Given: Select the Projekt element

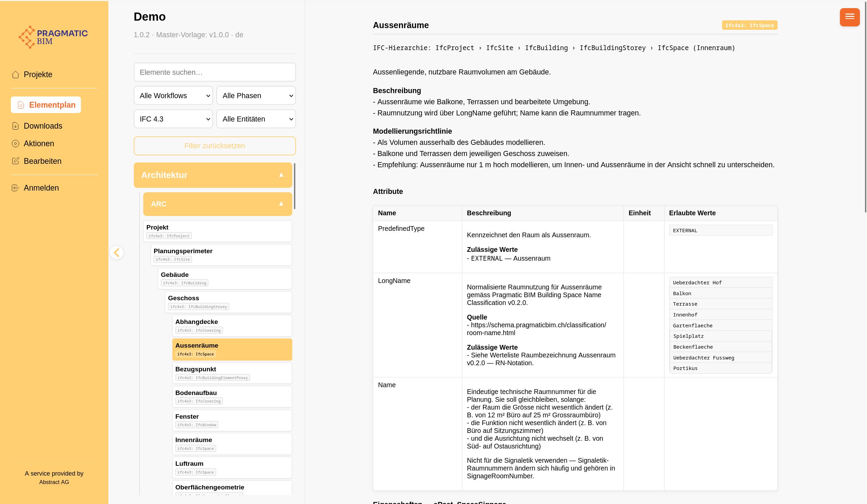Looking at the screenshot, I should (217, 231).
